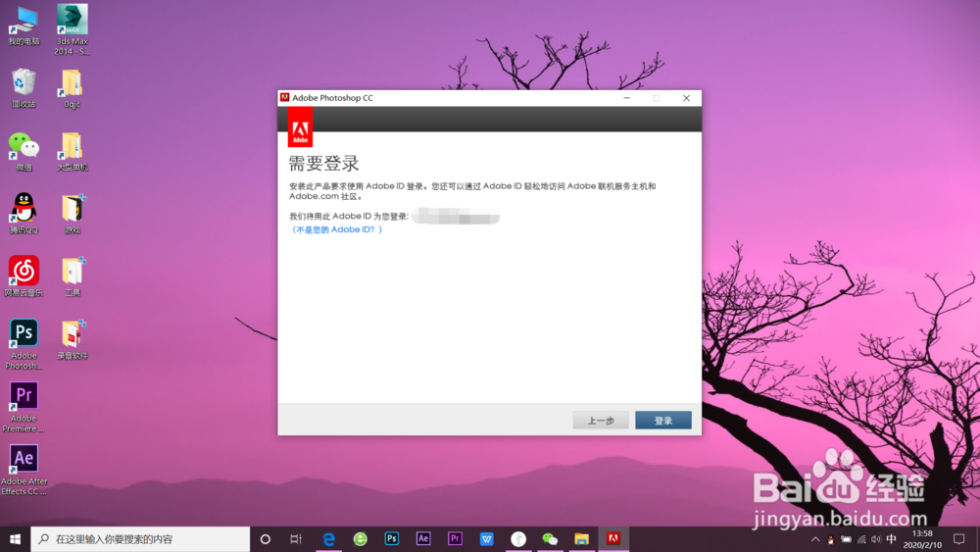Open File Explorer from the taskbar
980x552 pixels.
[x=582, y=539]
